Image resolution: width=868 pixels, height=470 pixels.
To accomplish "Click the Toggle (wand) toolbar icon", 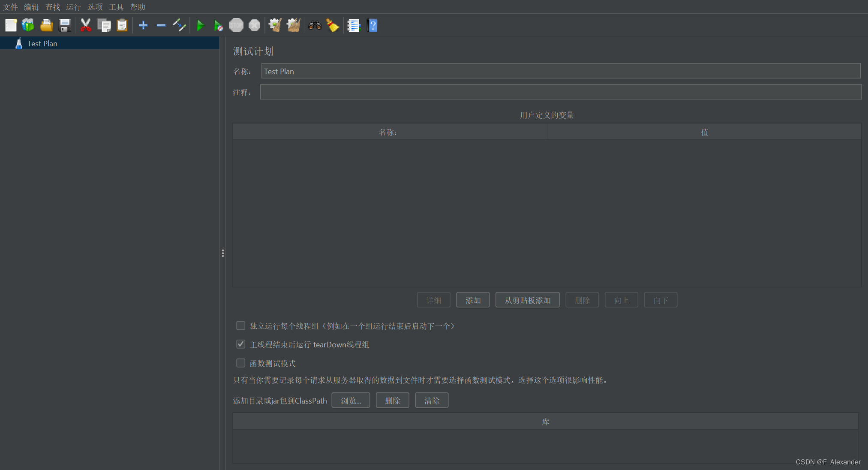I will pyautogui.click(x=179, y=25).
